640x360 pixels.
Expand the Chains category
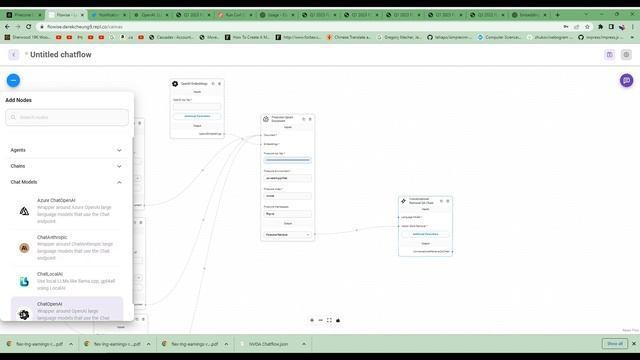point(66,166)
